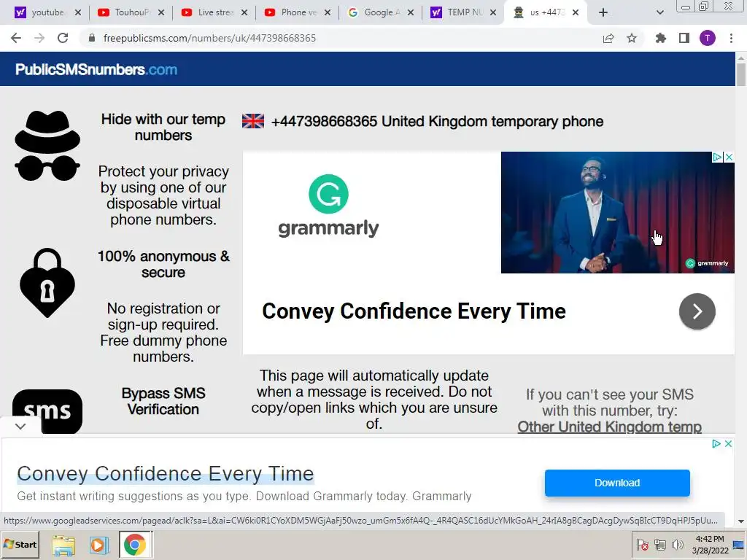Open the Extensions puzzle icon
The width and height of the screenshot is (747, 560).
[x=660, y=38]
